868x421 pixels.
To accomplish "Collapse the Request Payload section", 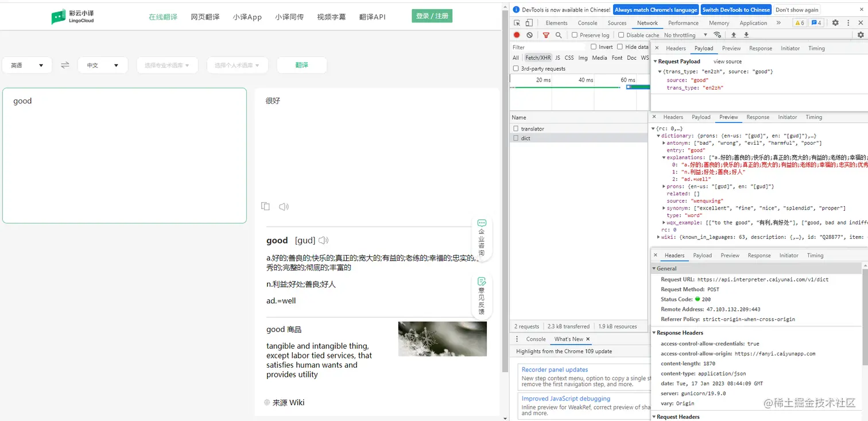I will click(x=655, y=61).
